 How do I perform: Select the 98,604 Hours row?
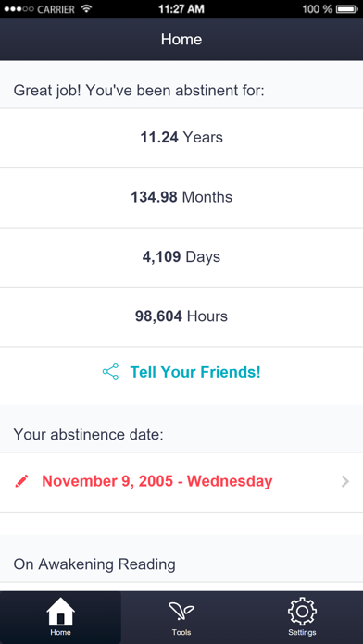point(181,316)
